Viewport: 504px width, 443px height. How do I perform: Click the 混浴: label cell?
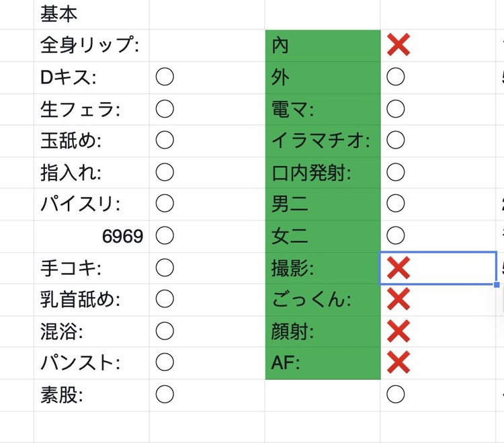coord(91,331)
